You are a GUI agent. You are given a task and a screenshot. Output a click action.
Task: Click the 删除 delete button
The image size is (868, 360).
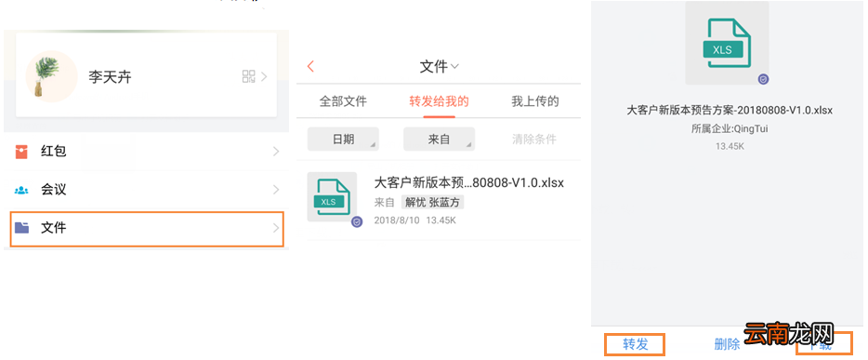click(x=728, y=344)
